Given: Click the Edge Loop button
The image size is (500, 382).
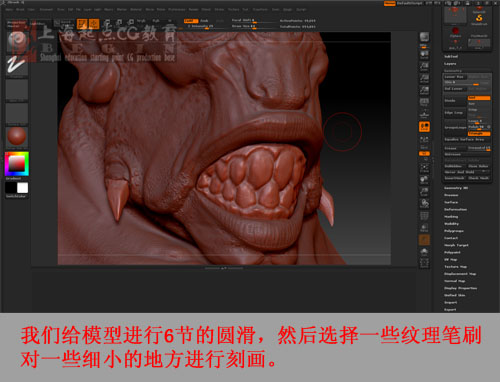Looking at the screenshot, I should pos(455,113).
